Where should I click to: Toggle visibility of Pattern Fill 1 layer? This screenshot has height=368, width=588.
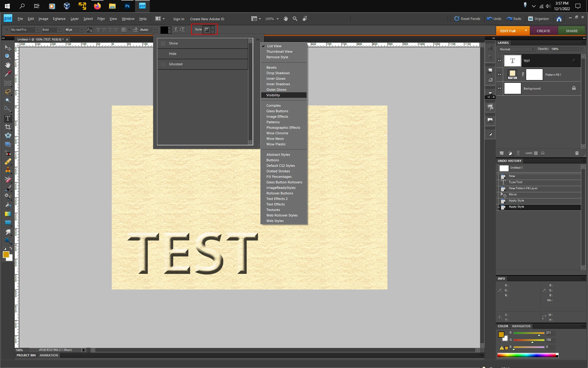pos(499,75)
